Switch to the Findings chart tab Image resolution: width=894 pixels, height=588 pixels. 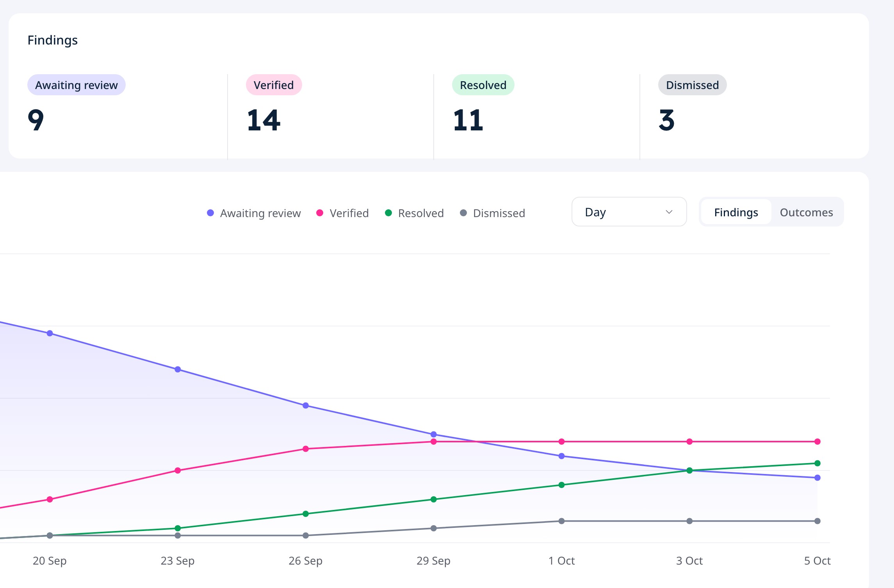736,212
